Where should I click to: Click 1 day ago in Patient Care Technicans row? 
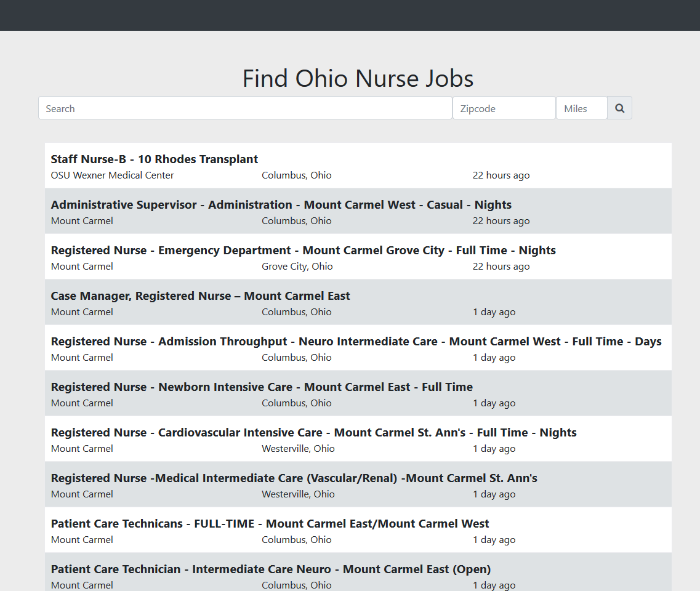point(494,540)
